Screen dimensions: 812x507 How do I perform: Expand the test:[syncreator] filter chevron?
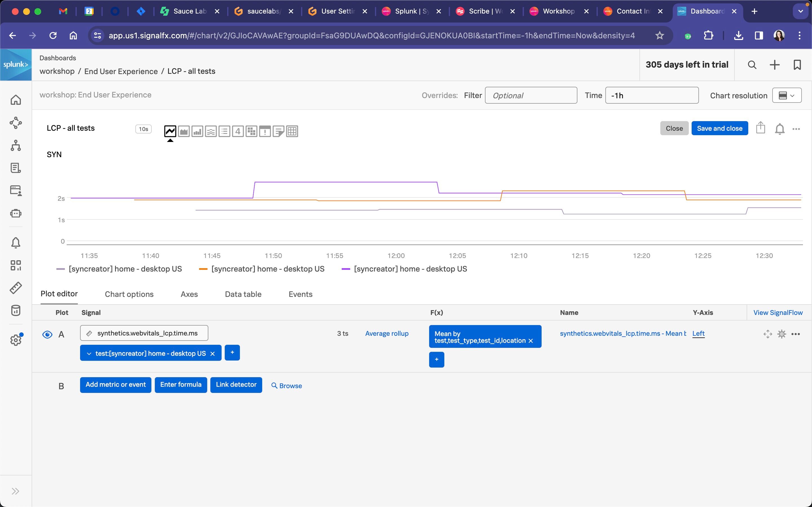tap(89, 354)
